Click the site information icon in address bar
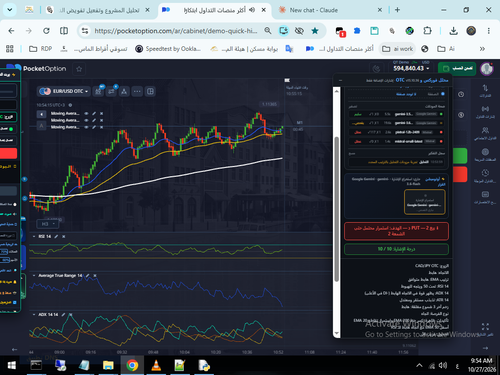The image size is (500, 375). coord(85,31)
